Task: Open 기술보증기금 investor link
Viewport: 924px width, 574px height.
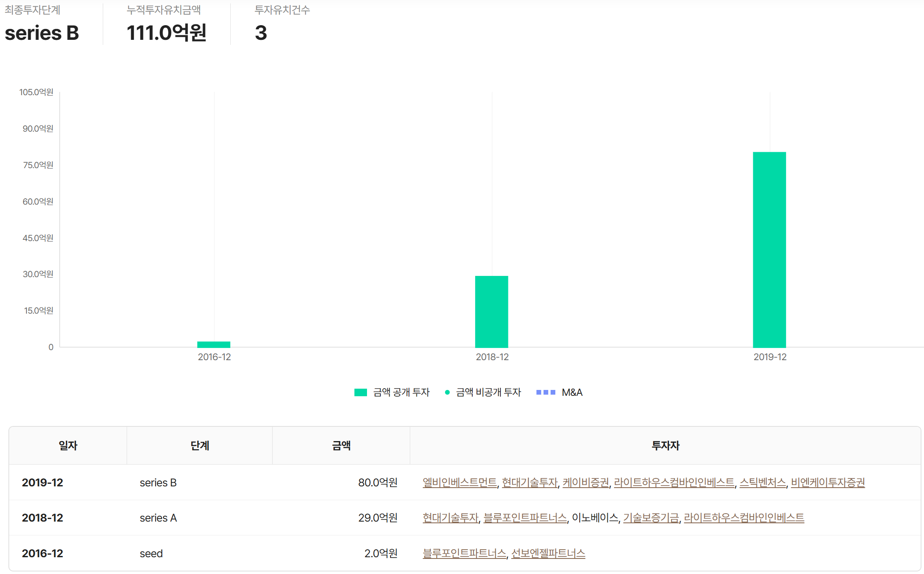Action: coord(651,518)
